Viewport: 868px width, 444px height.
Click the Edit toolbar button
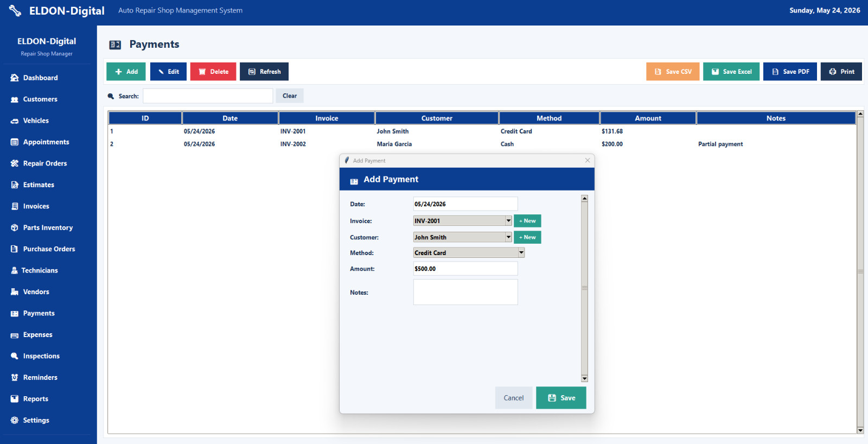pyautogui.click(x=168, y=72)
